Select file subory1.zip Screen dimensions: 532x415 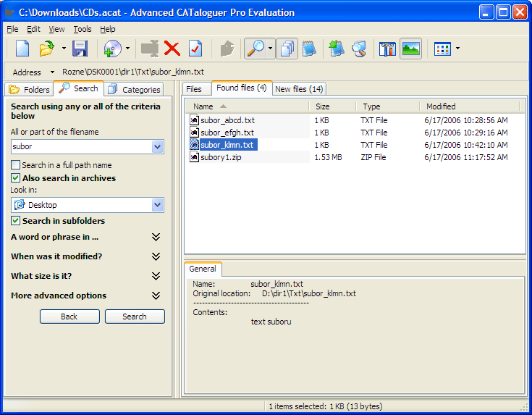(221, 157)
